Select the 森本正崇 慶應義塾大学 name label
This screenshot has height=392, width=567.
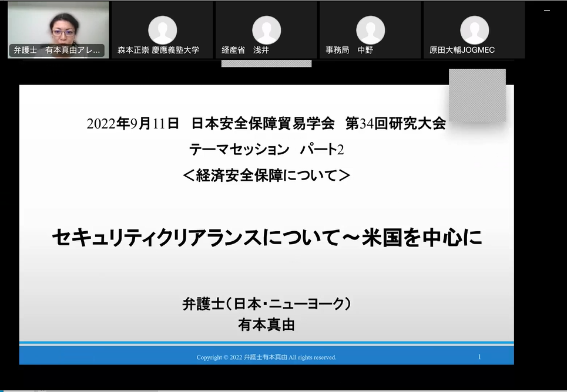159,50
